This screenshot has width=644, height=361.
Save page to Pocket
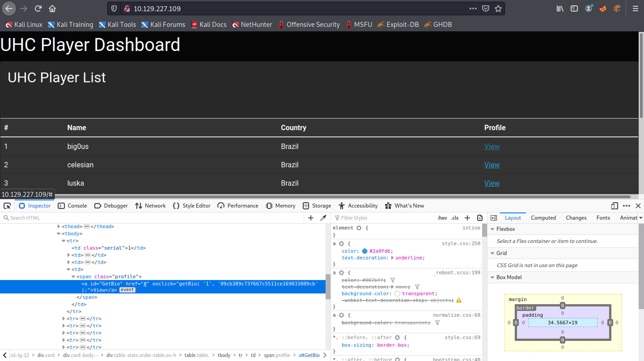pos(485,9)
